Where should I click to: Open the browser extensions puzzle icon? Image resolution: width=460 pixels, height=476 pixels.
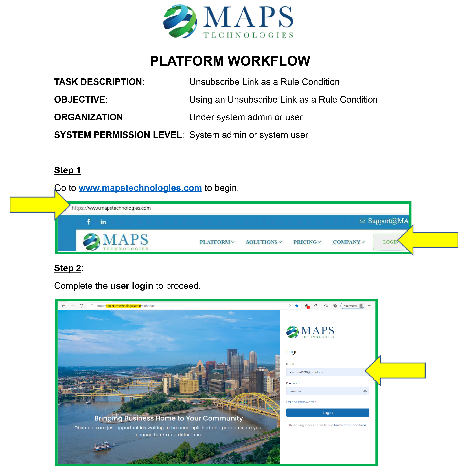[316, 306]
